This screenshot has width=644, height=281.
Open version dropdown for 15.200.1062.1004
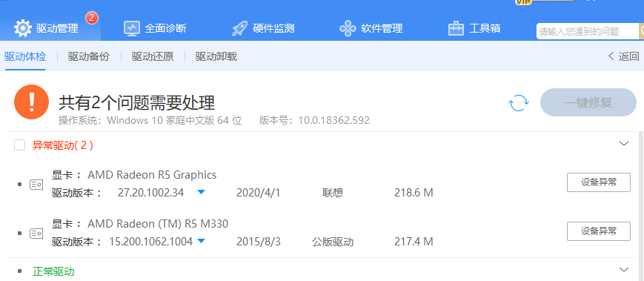click(201, 241)
